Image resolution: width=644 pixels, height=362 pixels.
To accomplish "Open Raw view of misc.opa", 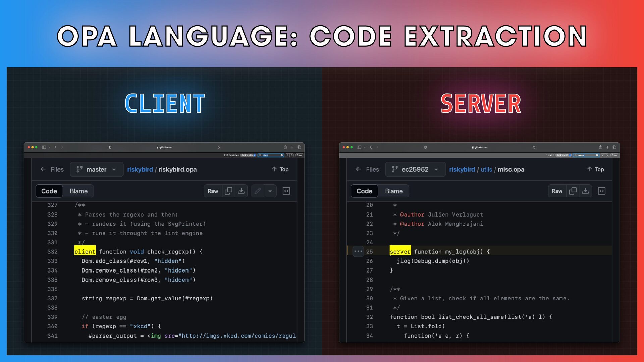I will (557, 191).
